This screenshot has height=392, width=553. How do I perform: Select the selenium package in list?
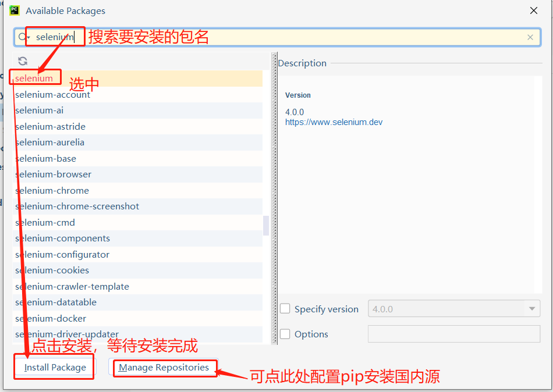[x=35, y=79]
